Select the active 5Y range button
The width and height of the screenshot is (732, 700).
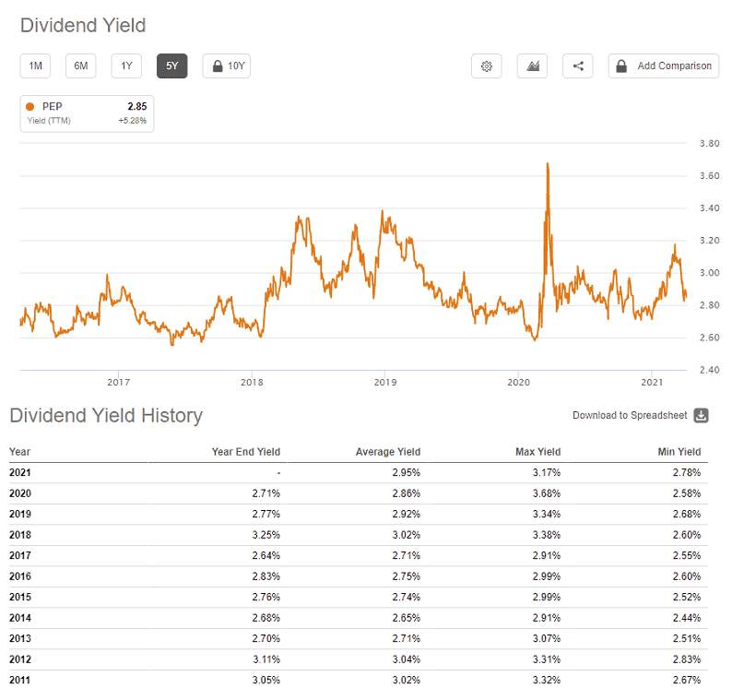(172, 65)
